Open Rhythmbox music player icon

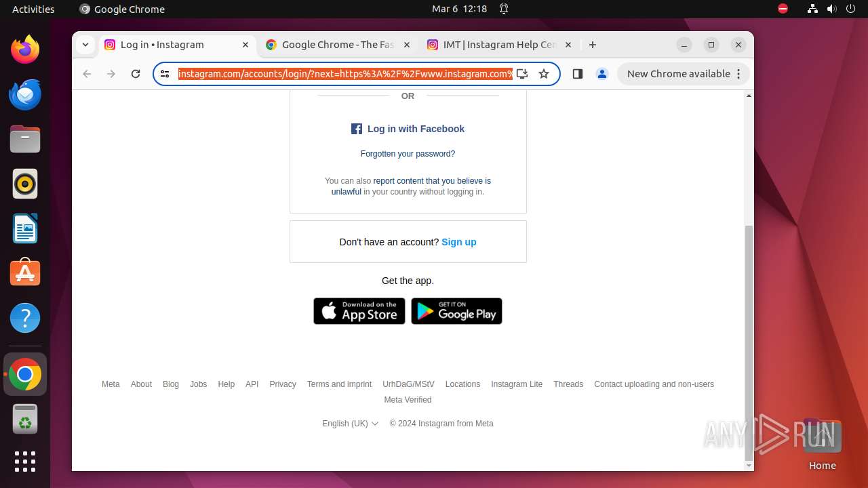tap(25, 184)
